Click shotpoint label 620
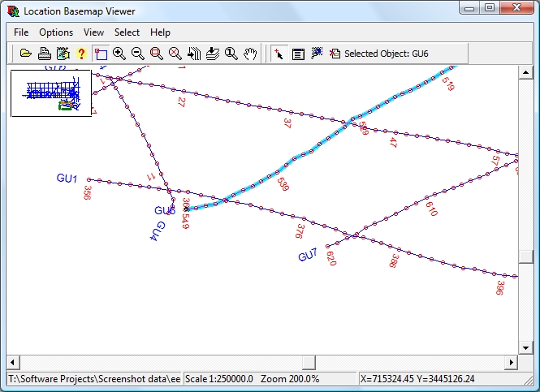Image resolution: width=540 pixels, height=392 pixels. pos(331,258)
